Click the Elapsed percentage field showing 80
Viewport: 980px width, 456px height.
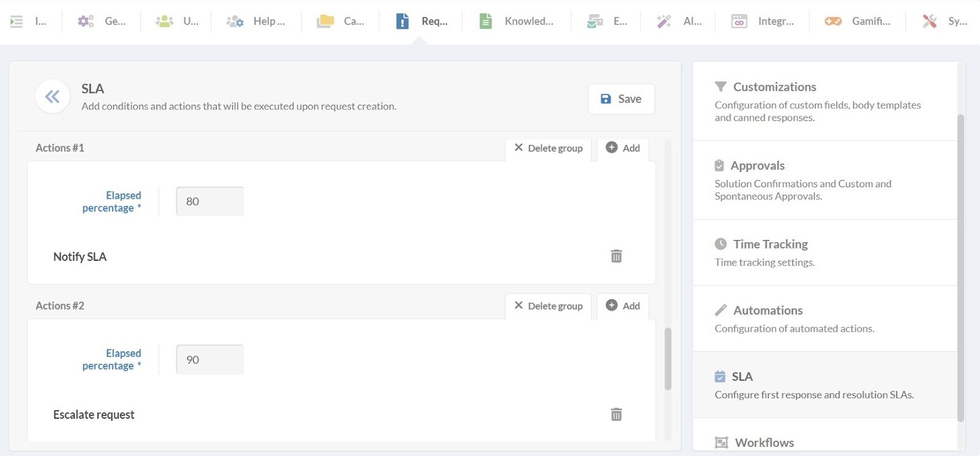pyautogui.click(x=209, y=201)
